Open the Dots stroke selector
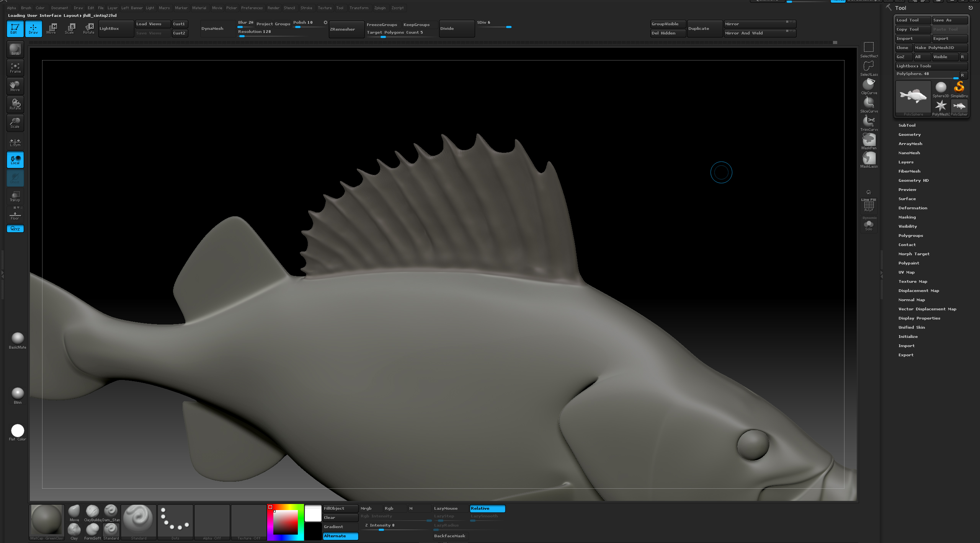Screen dimensions: 980x543 [x=175, y=522]
